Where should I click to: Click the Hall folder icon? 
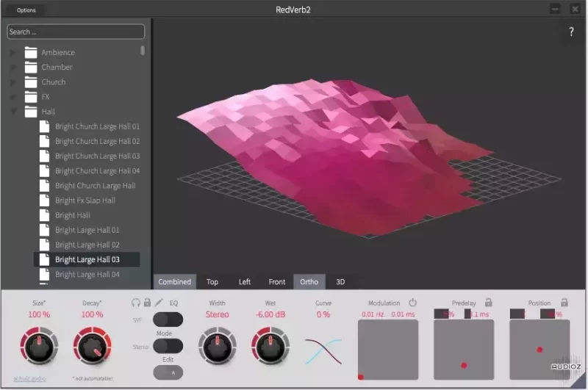(31, 112)
